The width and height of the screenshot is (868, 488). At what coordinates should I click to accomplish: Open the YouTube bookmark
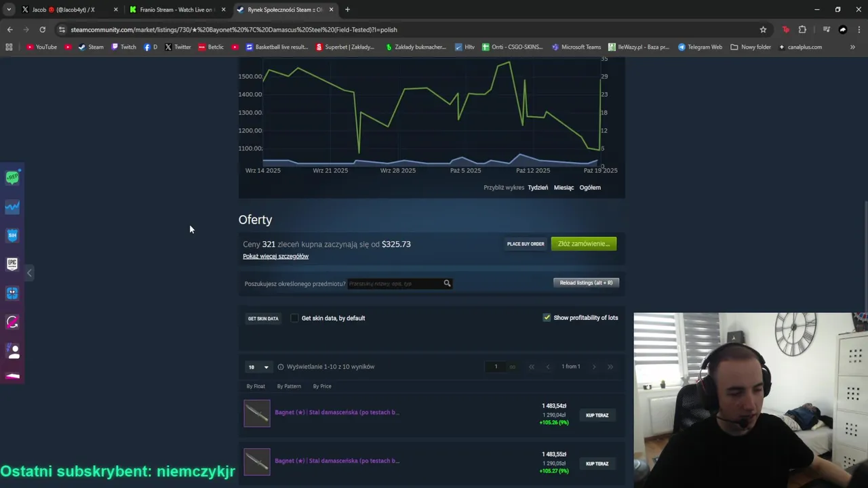[x=41, y=47]
